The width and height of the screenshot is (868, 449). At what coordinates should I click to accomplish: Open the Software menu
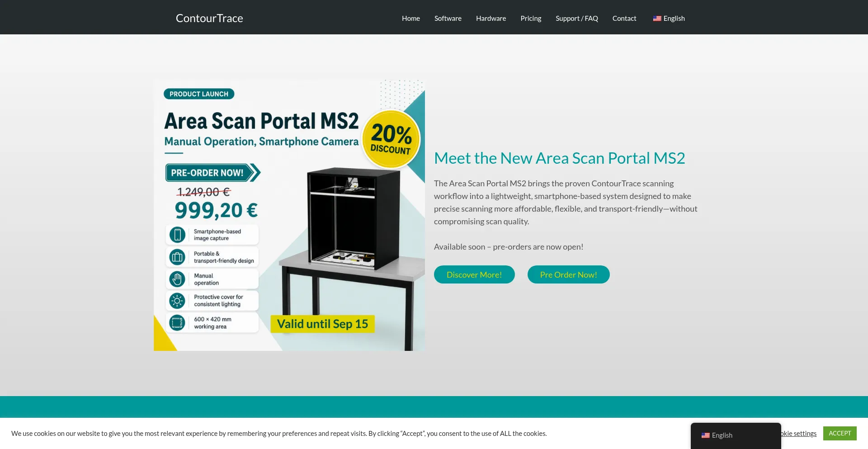tap(448, 18)
